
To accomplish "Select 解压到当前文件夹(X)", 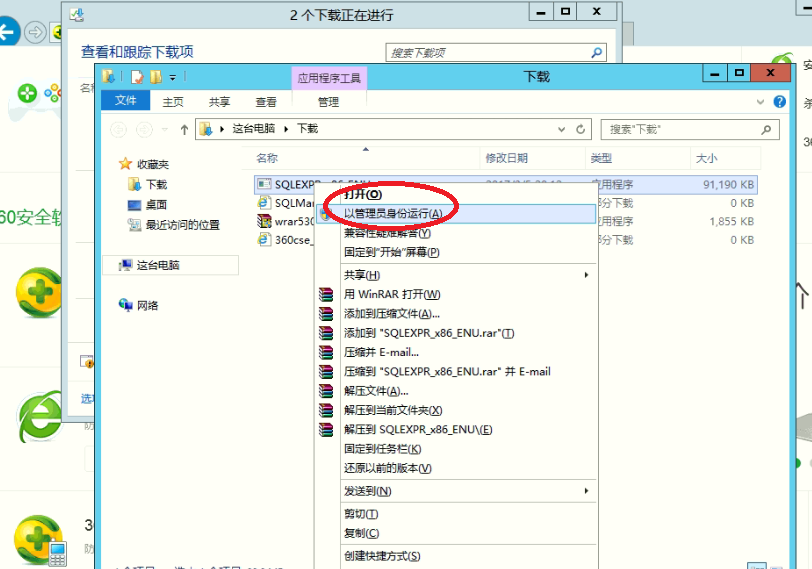I will point(393,411).
